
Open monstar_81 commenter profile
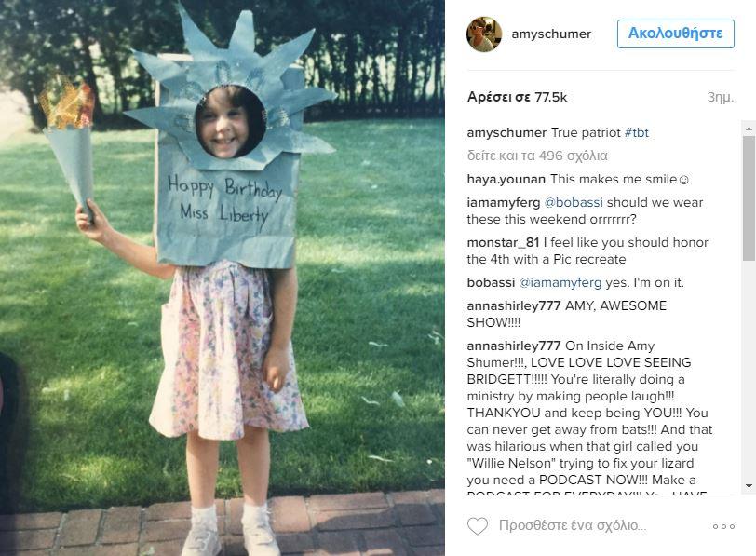[x=503, y=242]
